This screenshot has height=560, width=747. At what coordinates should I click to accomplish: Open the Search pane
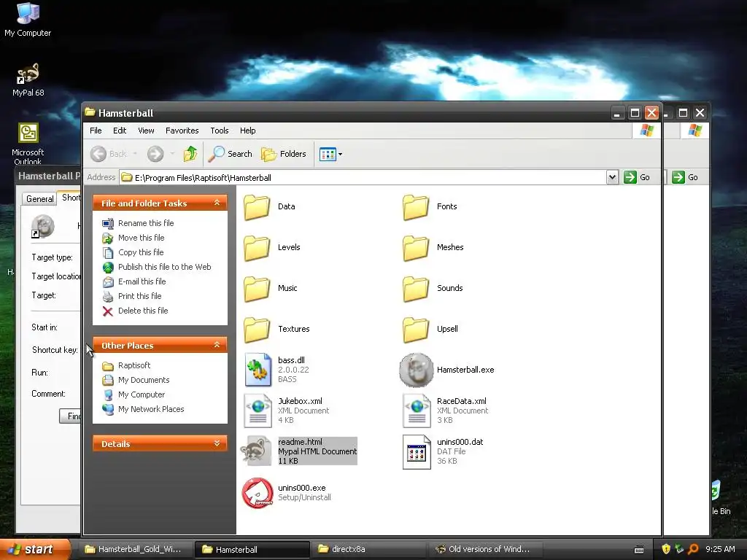[x=230, y=154]
